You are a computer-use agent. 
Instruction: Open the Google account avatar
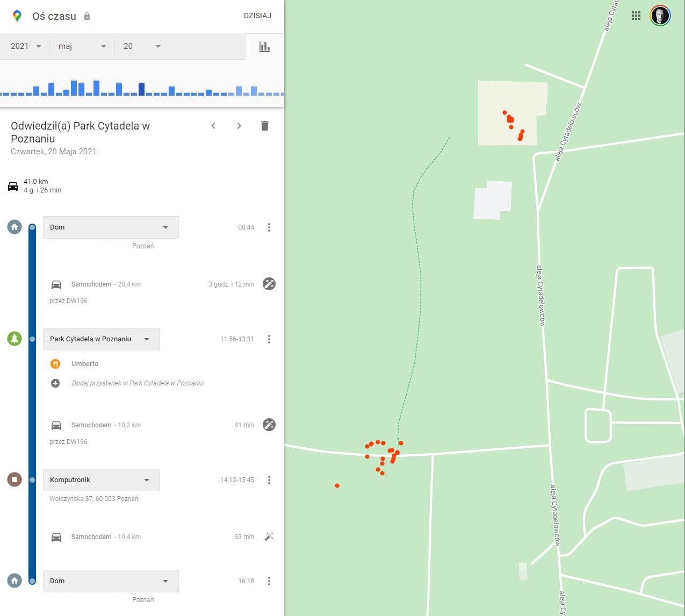click(x=660, y=16)
